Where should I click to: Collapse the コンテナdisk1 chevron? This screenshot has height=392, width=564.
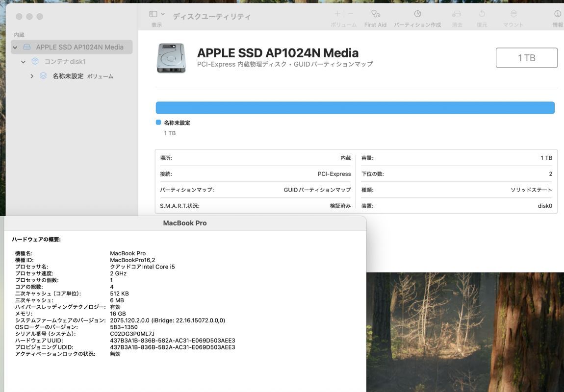click(x=23, y=62)
